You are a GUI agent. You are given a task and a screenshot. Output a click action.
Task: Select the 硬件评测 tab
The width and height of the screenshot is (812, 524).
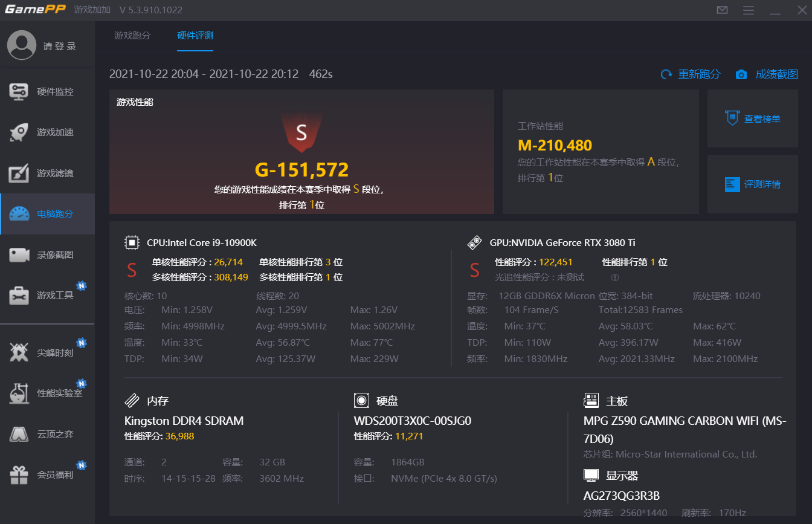(195, 36)
